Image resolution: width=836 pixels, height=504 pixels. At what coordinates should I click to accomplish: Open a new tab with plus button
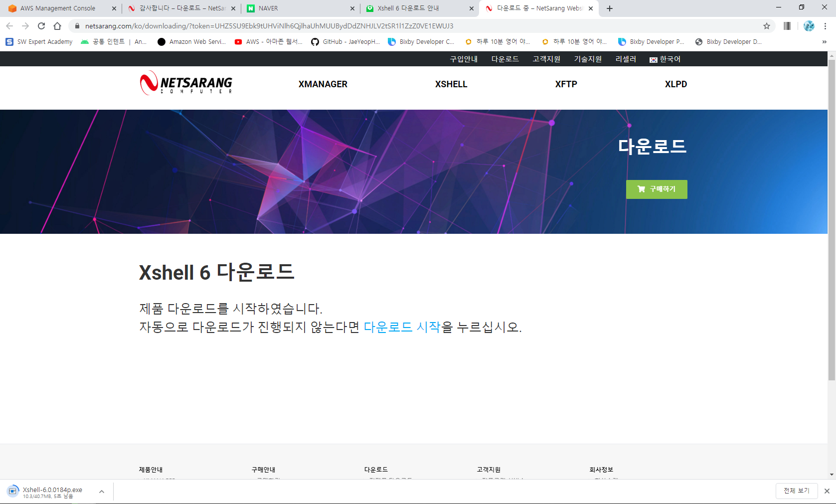(x=610, y=8)
